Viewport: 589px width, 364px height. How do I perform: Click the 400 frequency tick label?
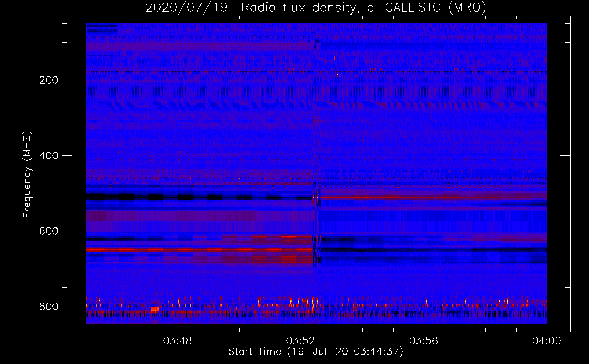(x=49, y=156)
